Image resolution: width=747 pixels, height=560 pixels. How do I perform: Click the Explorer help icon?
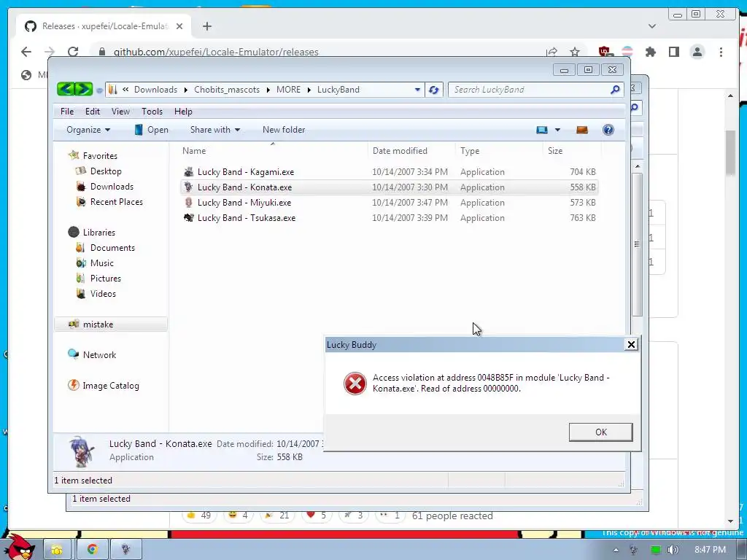pyautogui.click(x=608, y=130)
